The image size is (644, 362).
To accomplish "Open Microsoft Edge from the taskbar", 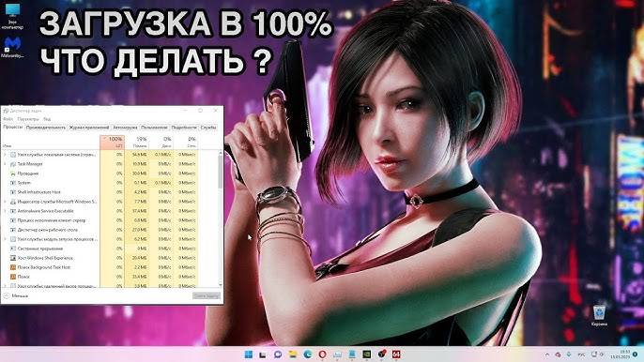I will coord(308,354).
